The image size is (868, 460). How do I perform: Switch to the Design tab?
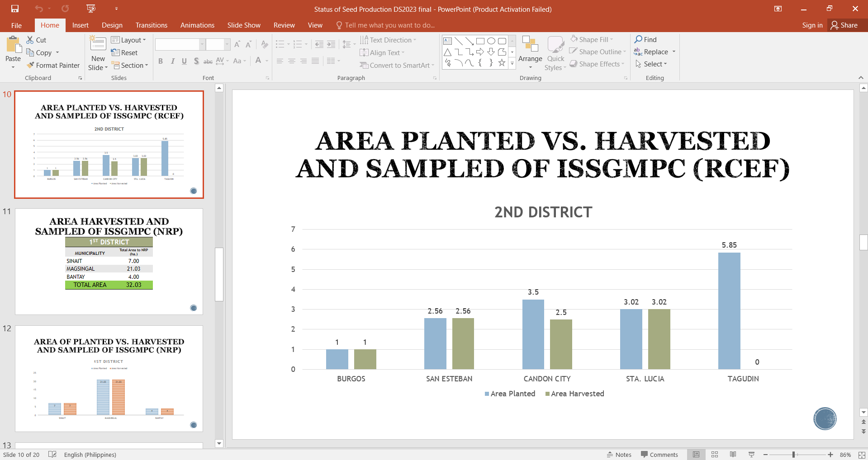coord(112,25)
